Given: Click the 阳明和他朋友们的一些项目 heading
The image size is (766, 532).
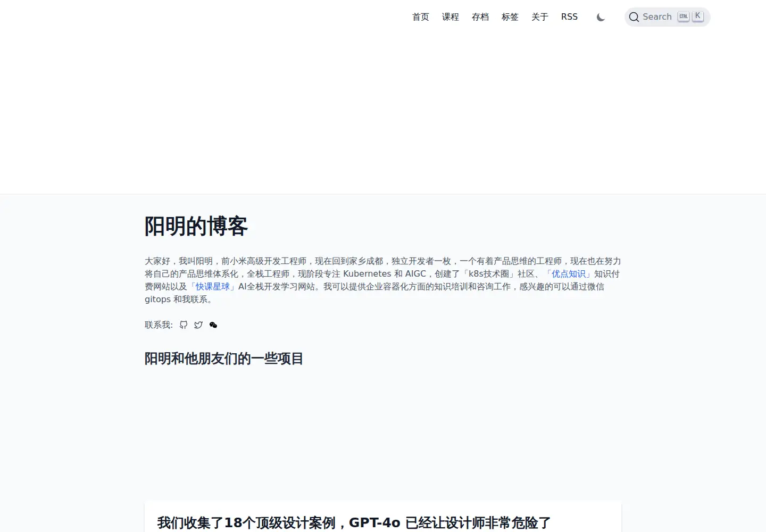Looking at the screenshot, I should 224,359.
